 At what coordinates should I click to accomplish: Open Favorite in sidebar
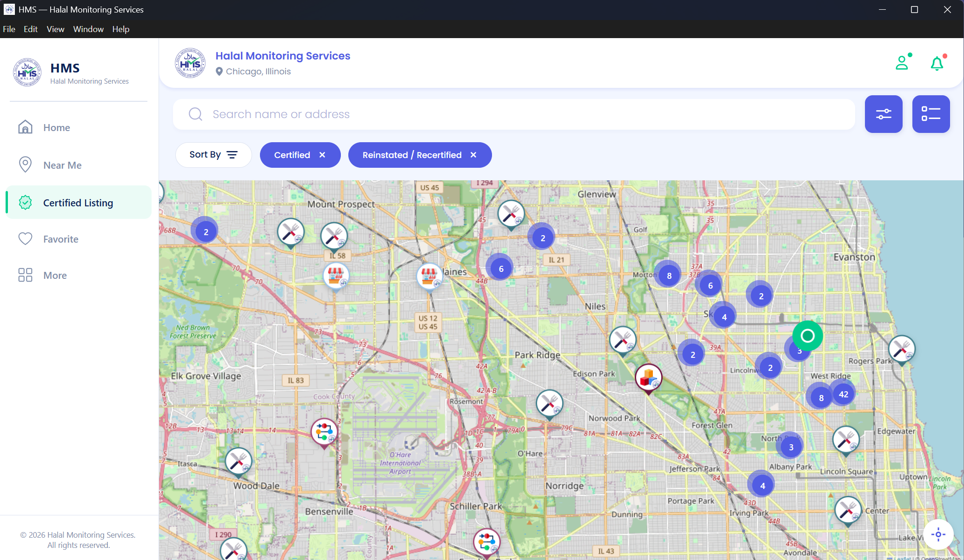click(79, 239)
